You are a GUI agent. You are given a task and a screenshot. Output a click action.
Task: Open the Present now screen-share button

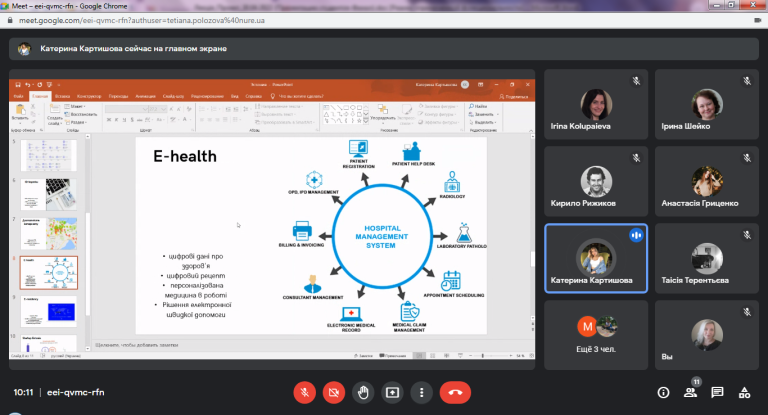point(392,392)
